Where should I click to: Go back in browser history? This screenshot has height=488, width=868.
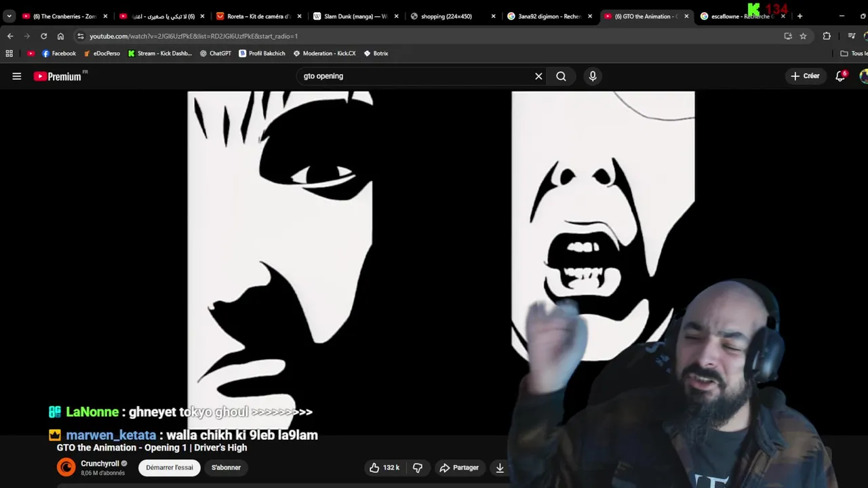pos(10,36)
